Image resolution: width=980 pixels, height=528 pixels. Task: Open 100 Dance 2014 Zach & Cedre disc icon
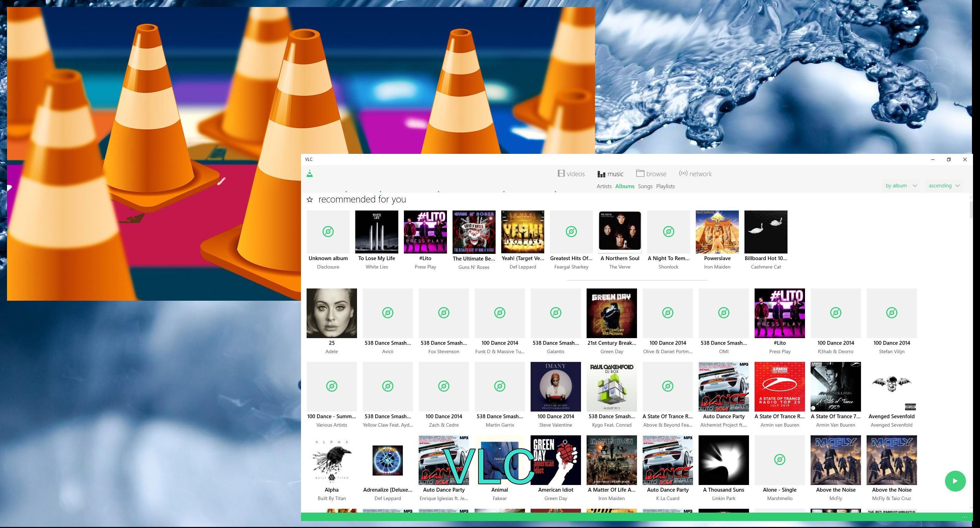(x=443, y=387)
